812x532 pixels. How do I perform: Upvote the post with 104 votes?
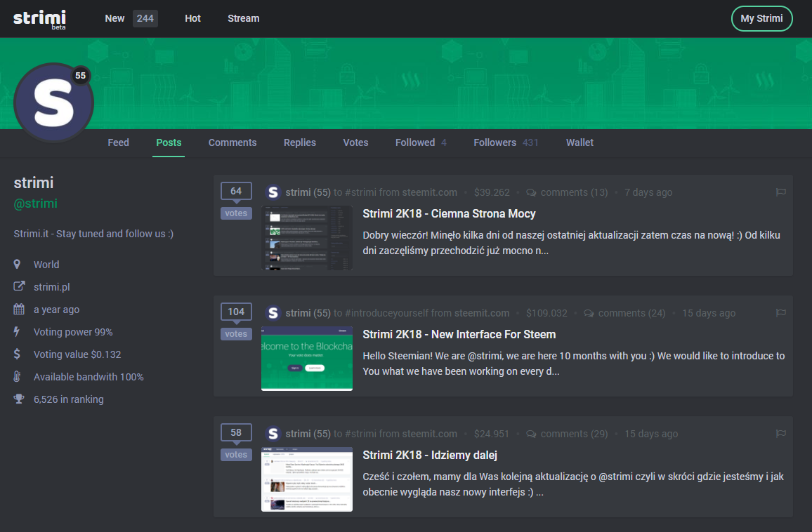[236, 312]
